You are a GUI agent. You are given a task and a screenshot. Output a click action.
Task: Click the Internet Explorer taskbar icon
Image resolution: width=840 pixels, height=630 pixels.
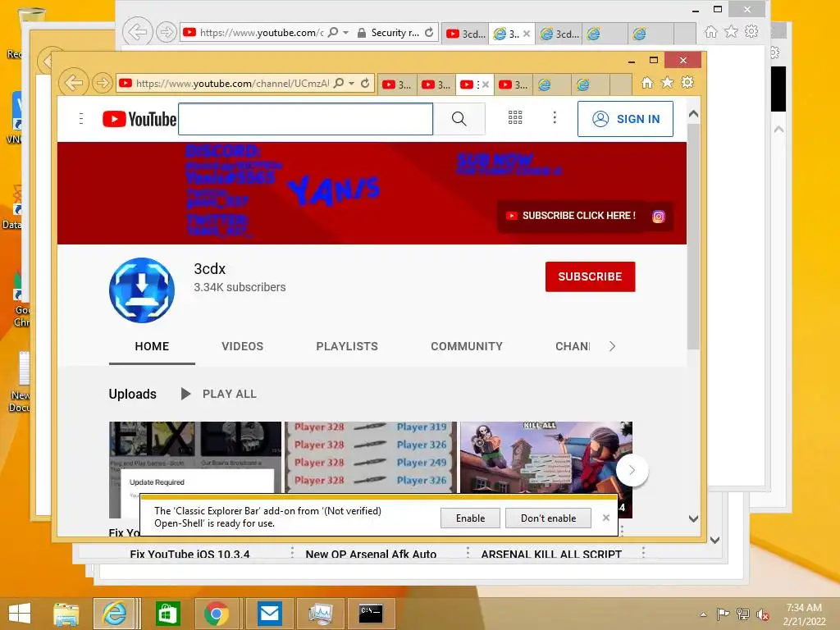coord(114,614)
